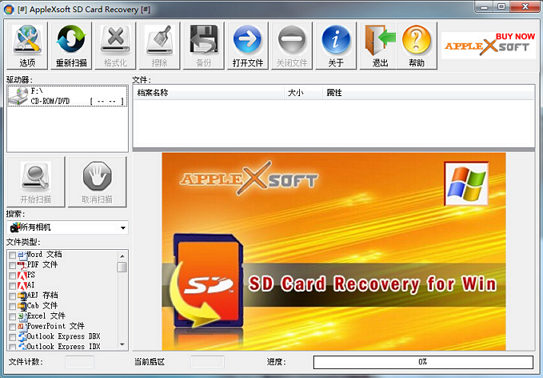Click the 重新扫描 rescan icon
This screenshot has height=378, width=543.
(71, 46)
